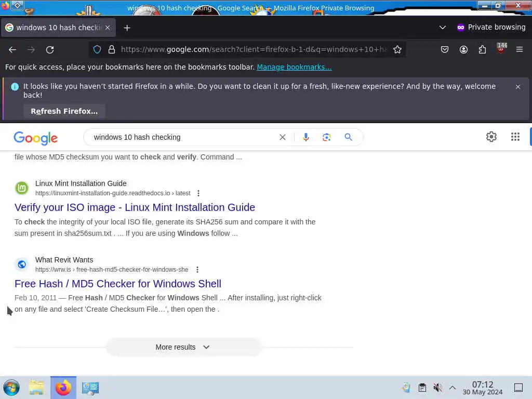Click the wrw.is free-hash-md5-checker URL text
This screenshot has height=399, width=532.
click(x=112, y=270)
